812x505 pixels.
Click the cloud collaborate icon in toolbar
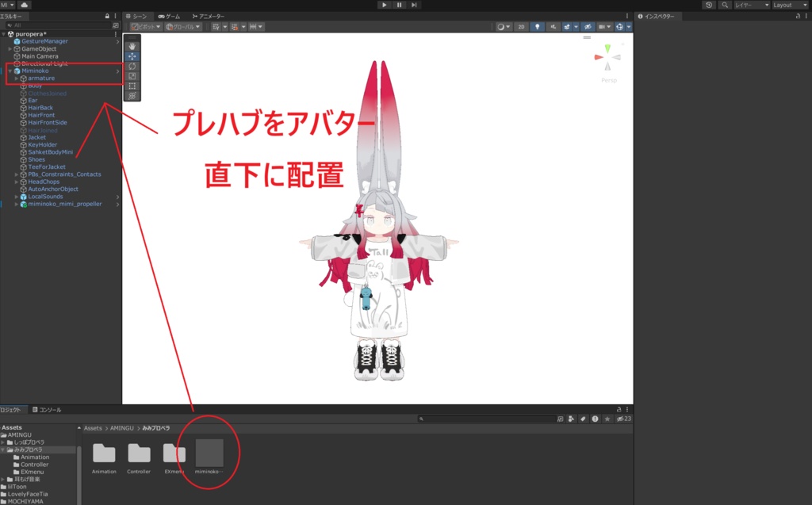coord(25,4)
